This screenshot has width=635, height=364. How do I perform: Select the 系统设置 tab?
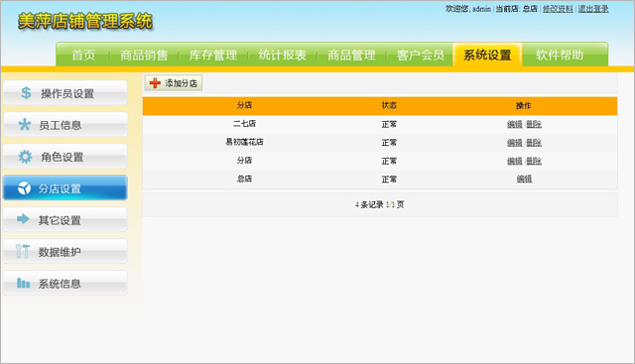[x=487, y=55]
